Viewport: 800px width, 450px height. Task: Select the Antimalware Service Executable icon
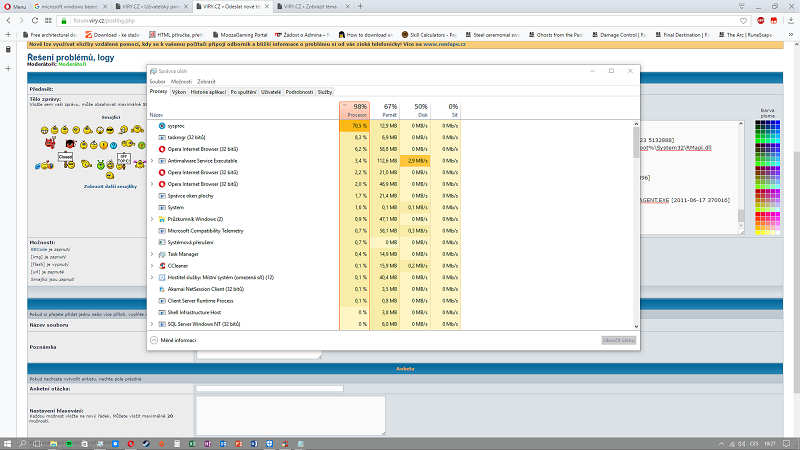tap(163, 161)
